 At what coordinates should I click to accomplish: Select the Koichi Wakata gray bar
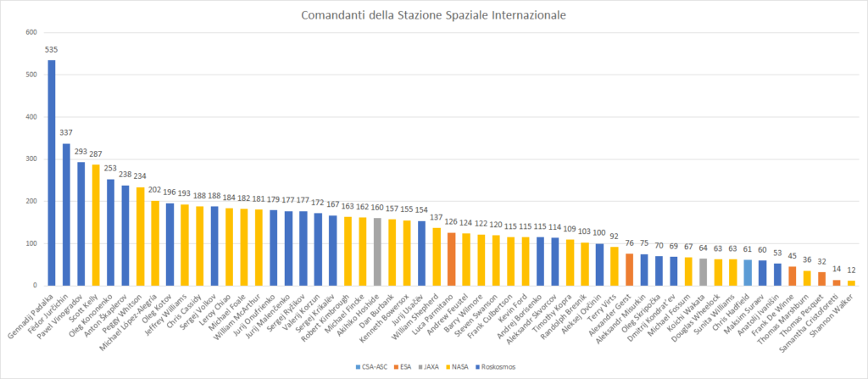[x=704, y=272]
